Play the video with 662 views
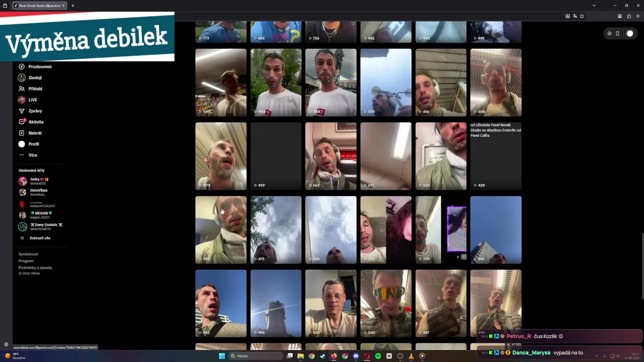The image size is (644, 362). point(331,156)
